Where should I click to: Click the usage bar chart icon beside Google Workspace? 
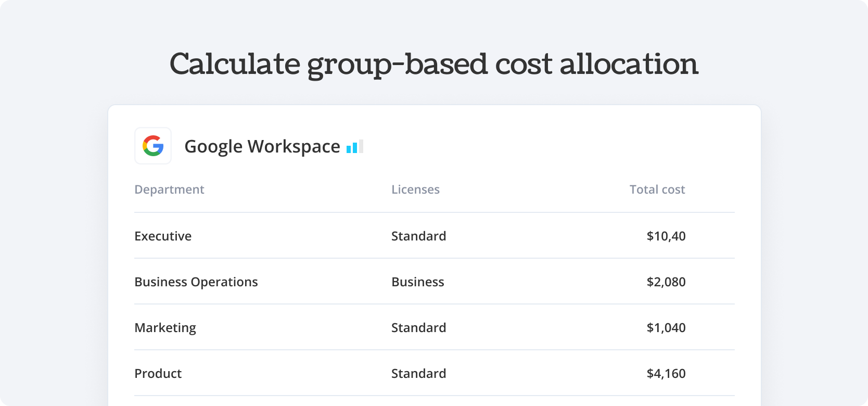[355, 147]
